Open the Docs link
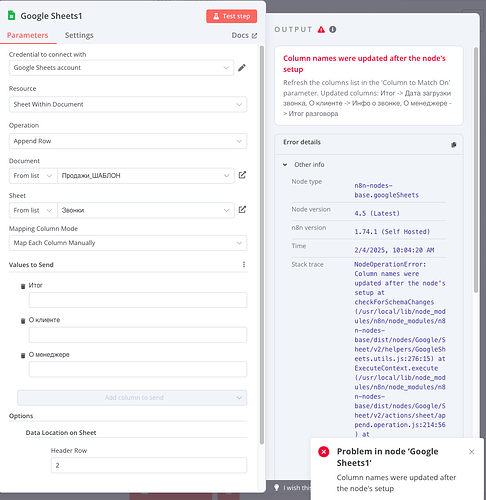This screenshot has width=486, height=500. (244, 35)
